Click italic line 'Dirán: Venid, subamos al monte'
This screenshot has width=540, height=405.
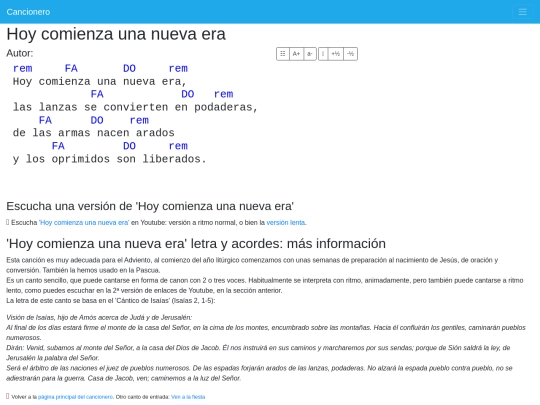(x=258, y=353)
